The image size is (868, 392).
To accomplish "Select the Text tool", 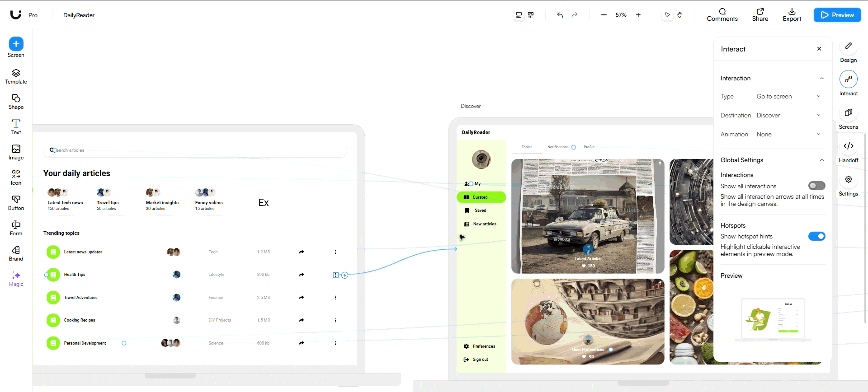I will pos(16,127).
